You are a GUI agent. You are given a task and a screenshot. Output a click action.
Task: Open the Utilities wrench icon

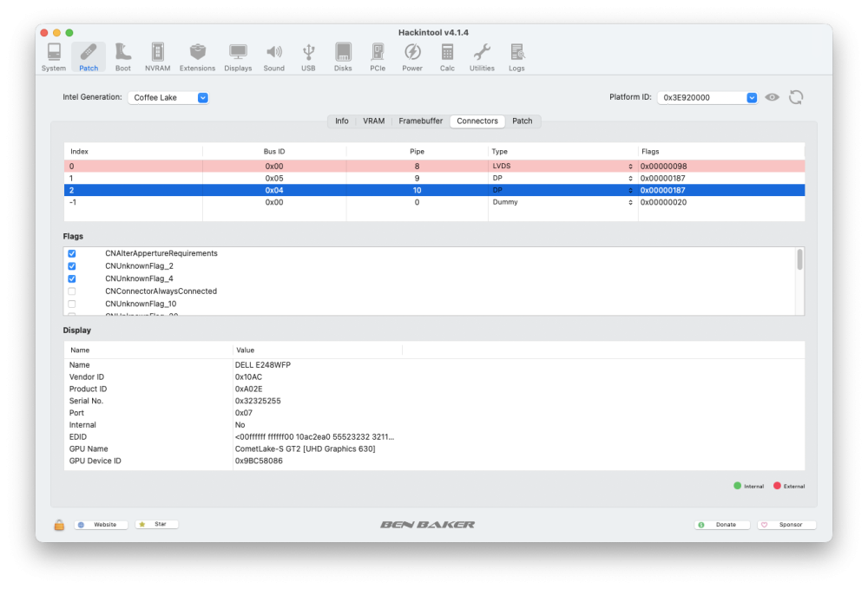click(482, 57)
